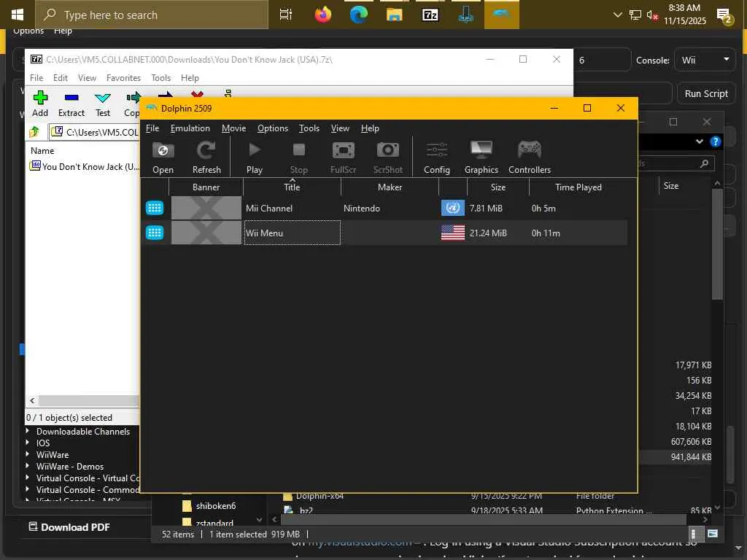
Task: Click the Mii Channel banner thumbnail
Action: (206, 208)
